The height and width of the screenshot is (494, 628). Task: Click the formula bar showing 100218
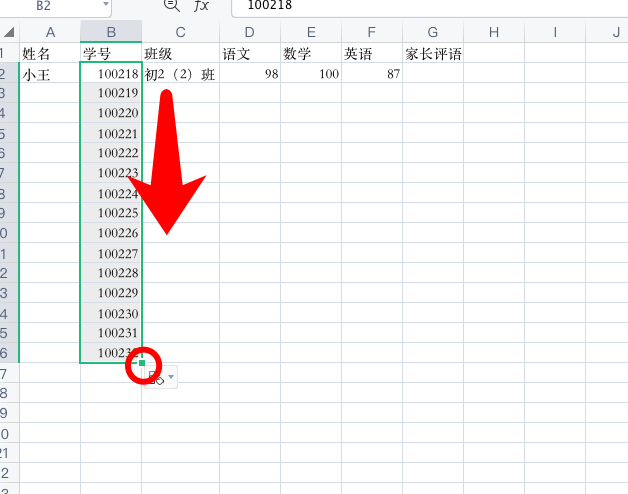tap(430, 6)
